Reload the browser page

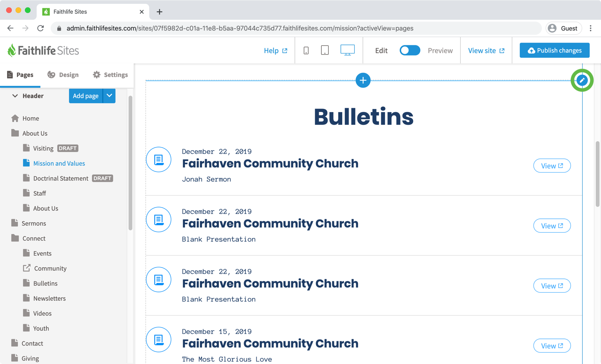[x=41, y=28]
